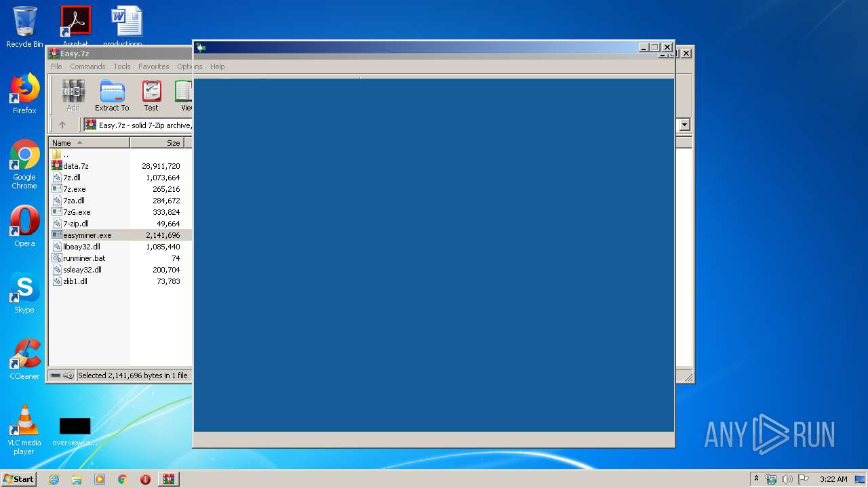The height and width of the screenshot is (488, 868).
Task: Select 7-zip.dll file icon
Action: [57, 224]
